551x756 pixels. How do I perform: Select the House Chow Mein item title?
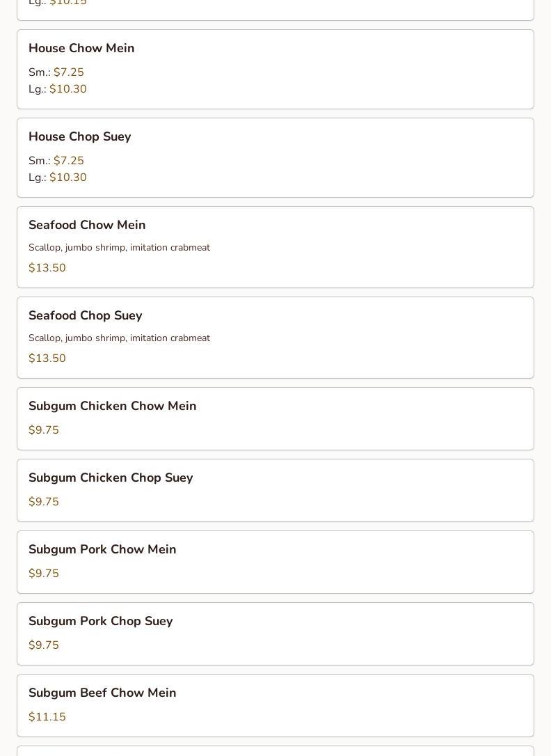[81, 48]
